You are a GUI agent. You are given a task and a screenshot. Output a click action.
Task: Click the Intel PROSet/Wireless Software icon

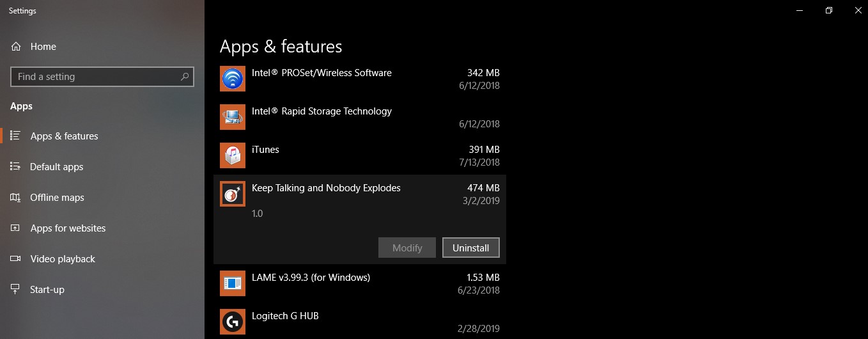(x=233, y=79)
